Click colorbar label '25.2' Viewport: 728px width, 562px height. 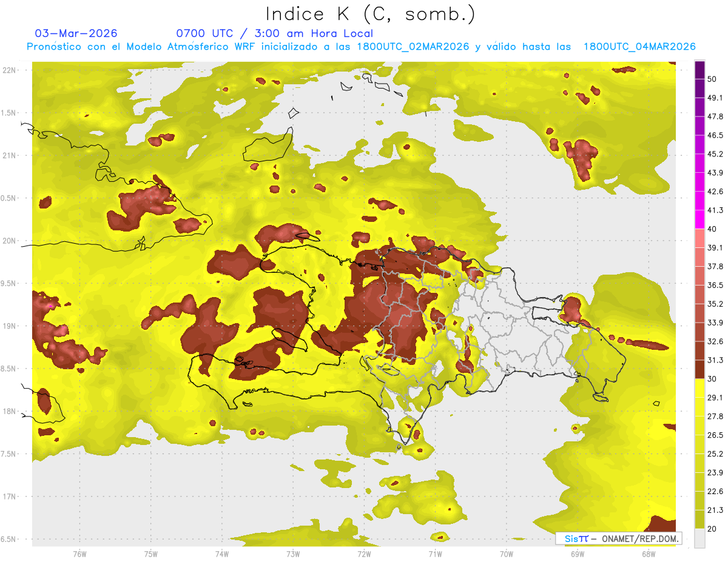715,454
